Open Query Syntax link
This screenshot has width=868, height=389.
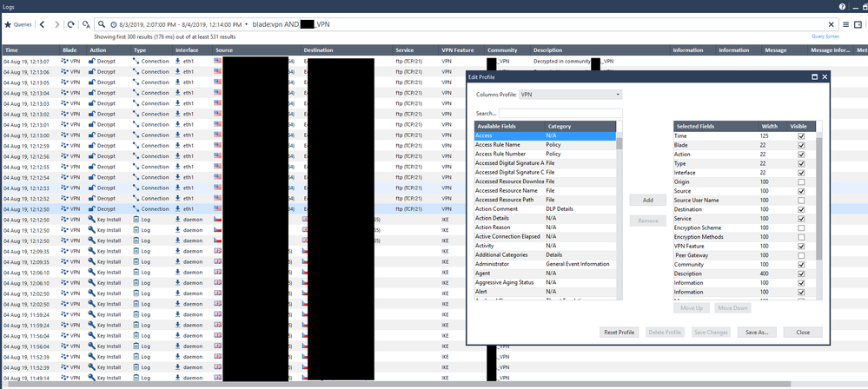(825, 36)
